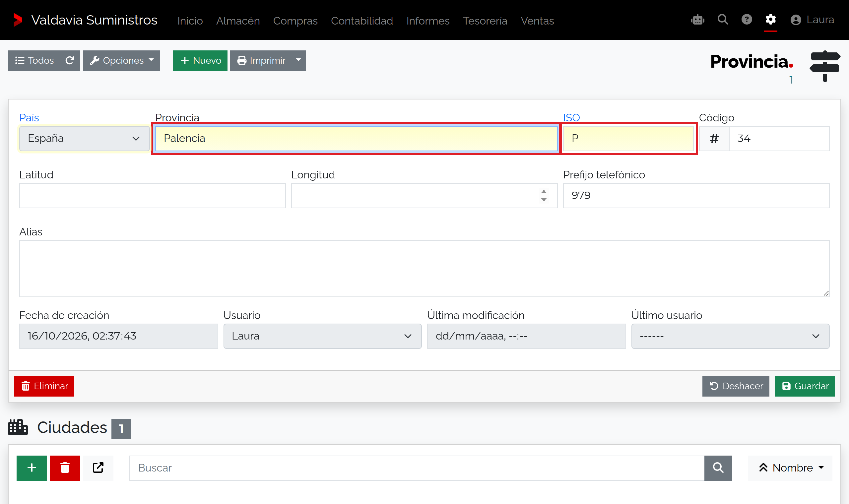
Task: Click into the Alias text area
Action: pos(424,269)
